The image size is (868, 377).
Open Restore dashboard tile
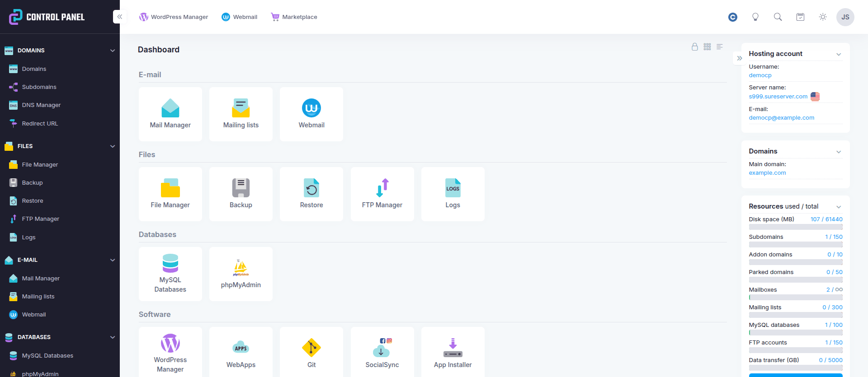point(311,194)
